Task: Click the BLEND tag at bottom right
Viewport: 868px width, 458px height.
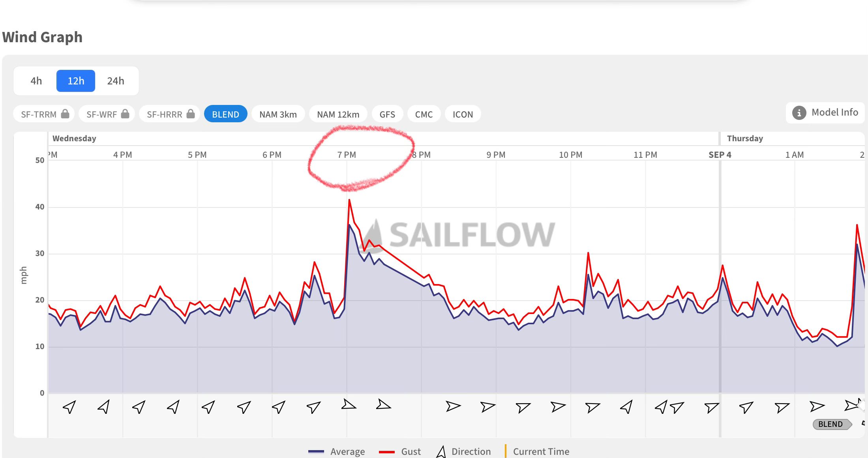Action: [831, 424]
